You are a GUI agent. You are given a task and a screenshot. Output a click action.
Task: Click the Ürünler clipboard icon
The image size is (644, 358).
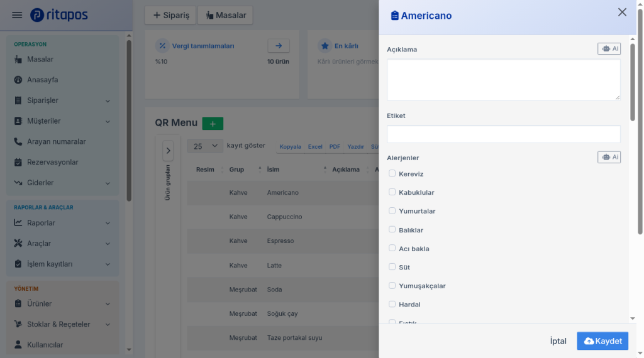coord(18,303)
